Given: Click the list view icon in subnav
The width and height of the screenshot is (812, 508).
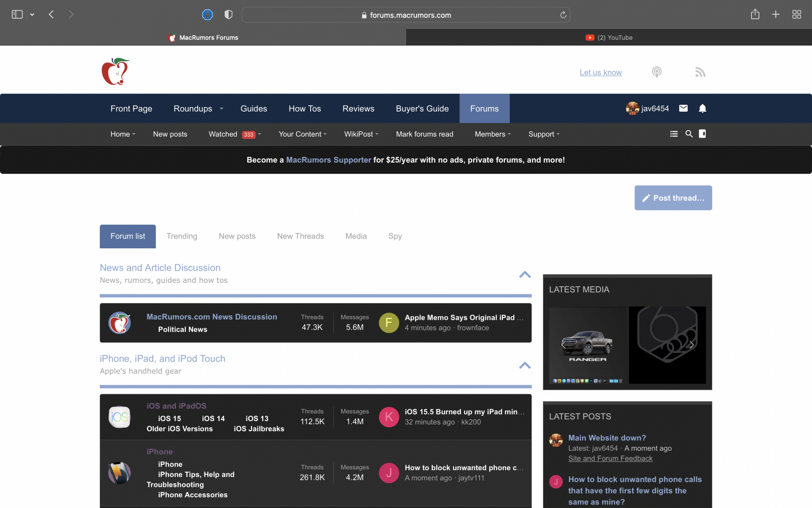Looking at the screenshot, I should (x=674, y=134).
